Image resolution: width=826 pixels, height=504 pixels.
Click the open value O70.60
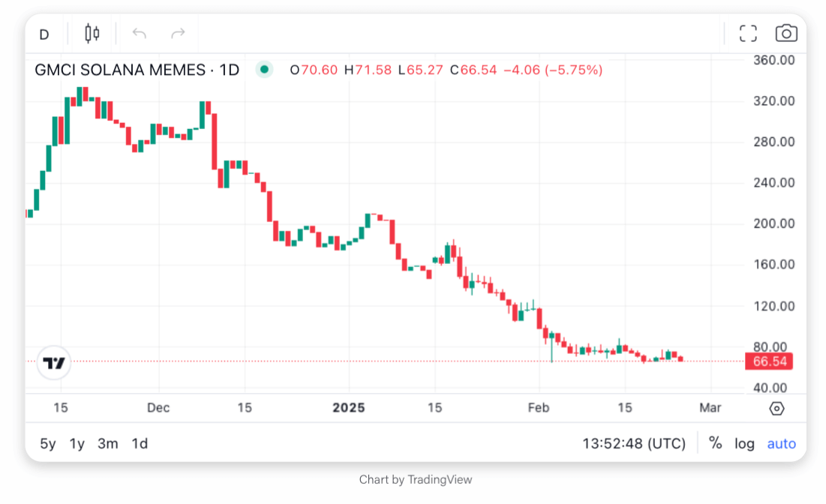pyautogui.click(x=314, y=70)
